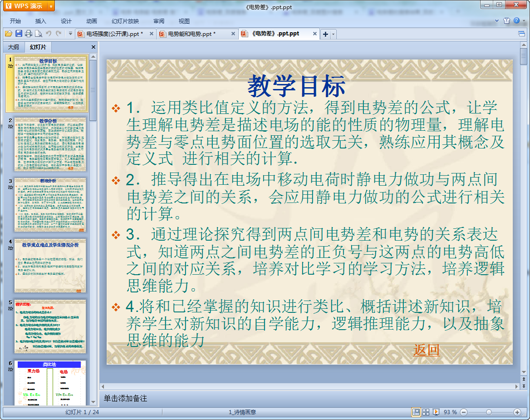Select the 《电势差》.ppt.ppt document tab
This screenshot has width=530, height=420.
click(279, 34)
